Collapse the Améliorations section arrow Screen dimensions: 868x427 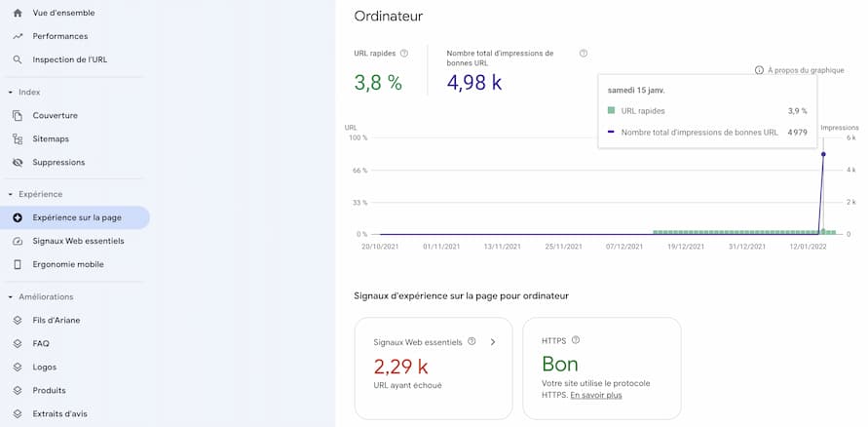pos(11,296)
